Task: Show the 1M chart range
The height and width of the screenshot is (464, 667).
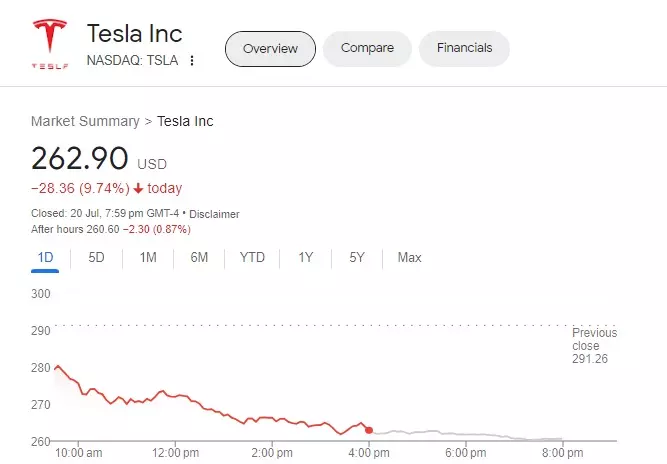Action: coord(148,258)
